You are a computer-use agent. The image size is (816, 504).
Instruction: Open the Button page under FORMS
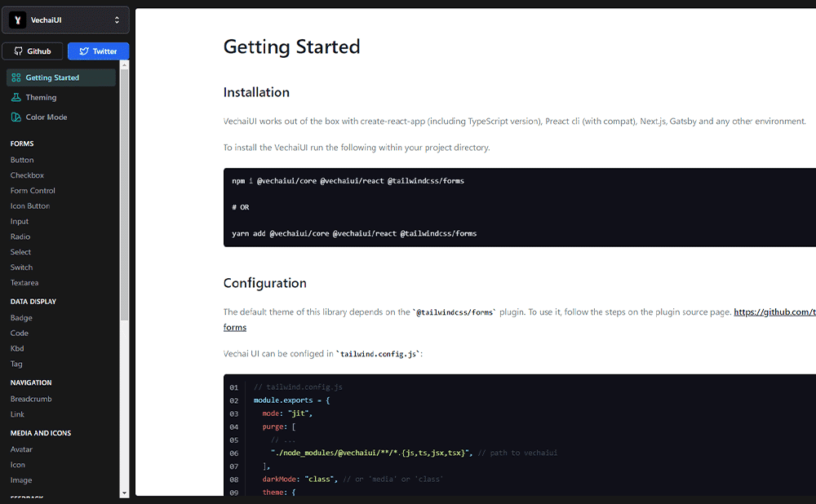pyautogui.click(x=20, y=159)
